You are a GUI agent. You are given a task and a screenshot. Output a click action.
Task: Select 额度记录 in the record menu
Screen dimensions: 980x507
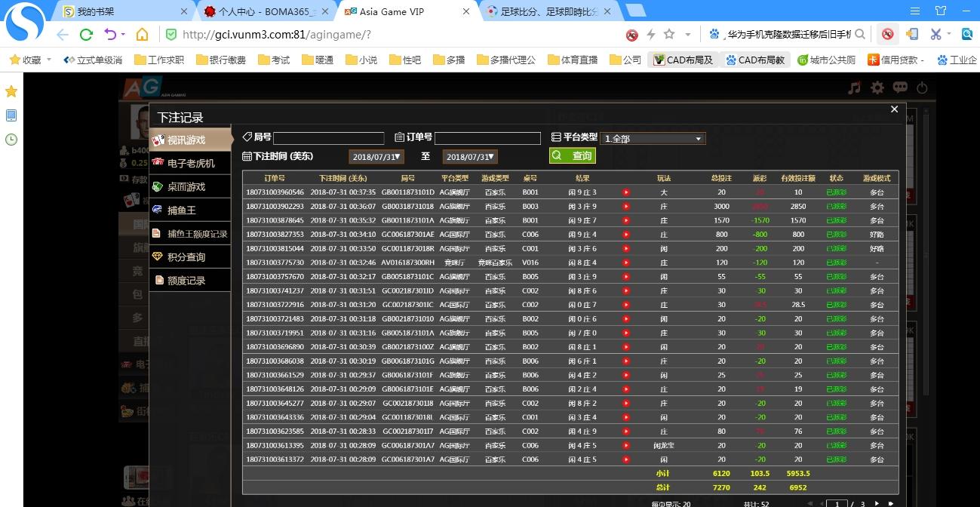(189, 280)
